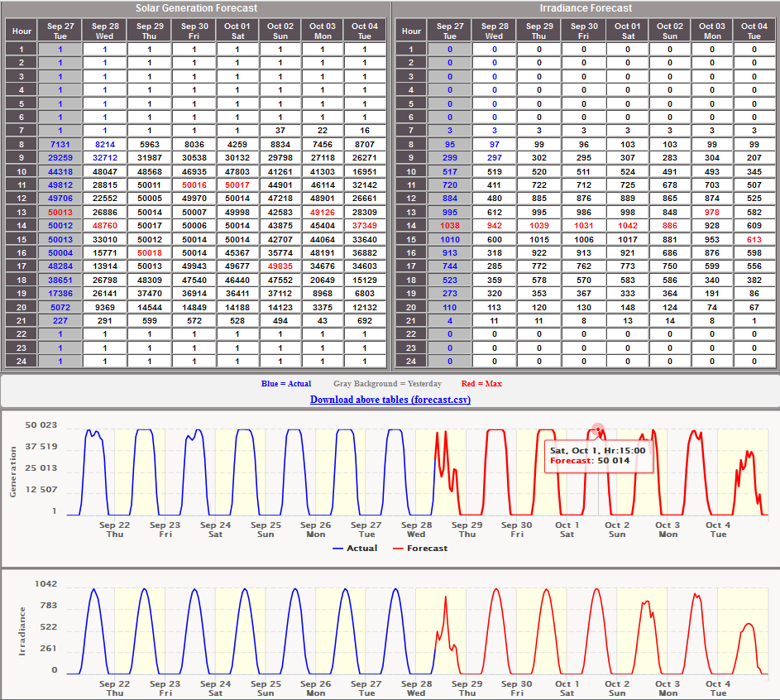Click the Hour header in Irradiance table

(411, 31)
